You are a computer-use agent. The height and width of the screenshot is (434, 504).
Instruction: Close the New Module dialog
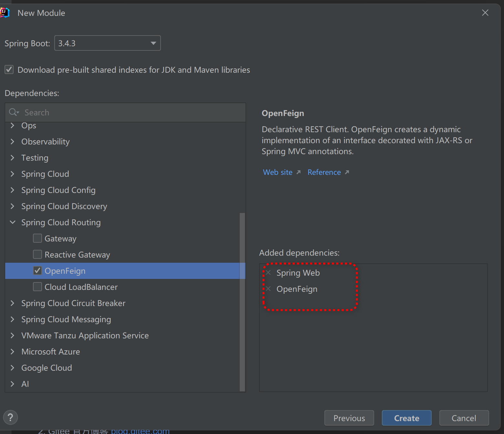pyautogui.click(x=485, y=13)
